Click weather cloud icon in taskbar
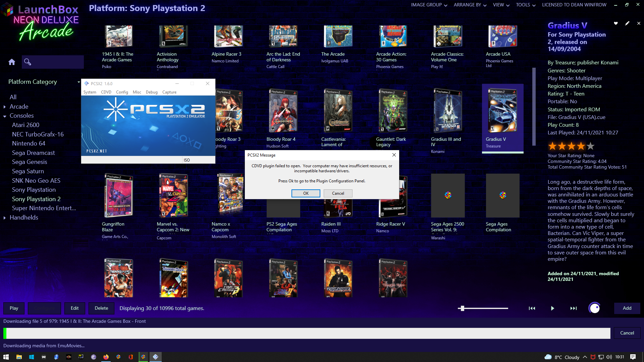644x362 pixels. click(x=548, y=357)
